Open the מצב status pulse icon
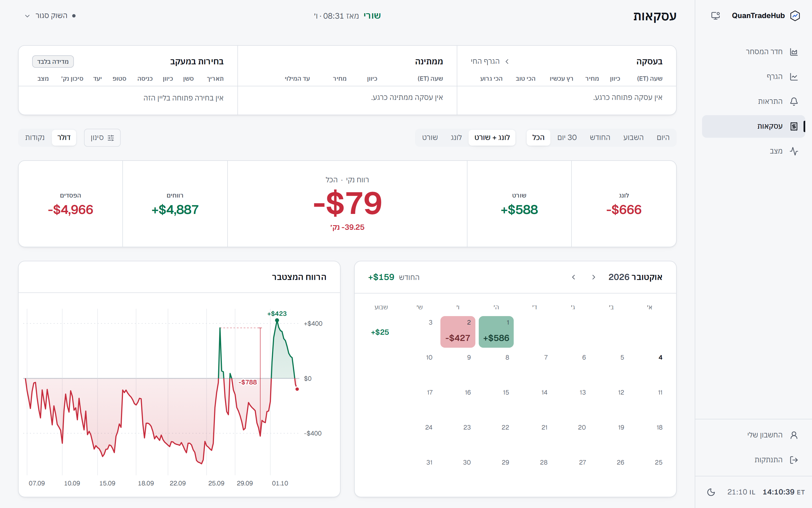The image size is (812, 508). pyautogui.click(x=794, y=151)
